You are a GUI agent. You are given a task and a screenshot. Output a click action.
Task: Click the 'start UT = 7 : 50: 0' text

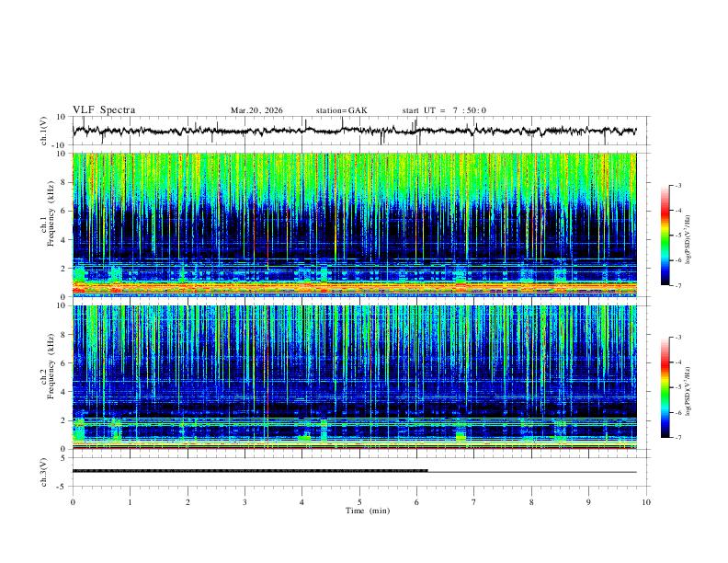pos(444,110)
